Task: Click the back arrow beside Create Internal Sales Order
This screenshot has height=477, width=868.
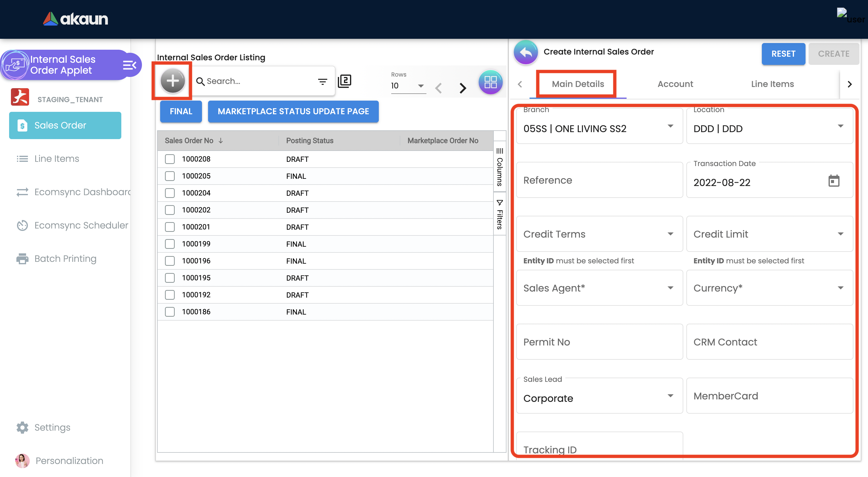Action: (525, 52)
